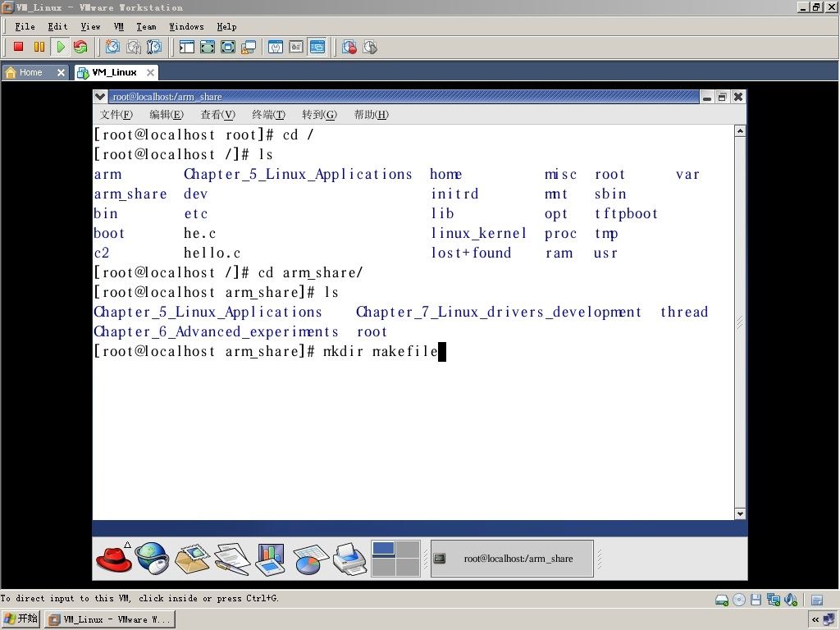The height and width of the screenshot is (630, 840).
Task: Click the hard disk status icon
Action: click(722, 600)
